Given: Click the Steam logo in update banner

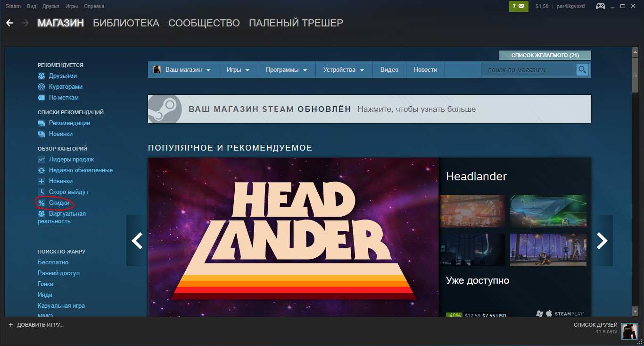Looking at the screenshot, I should click(165, 109).
